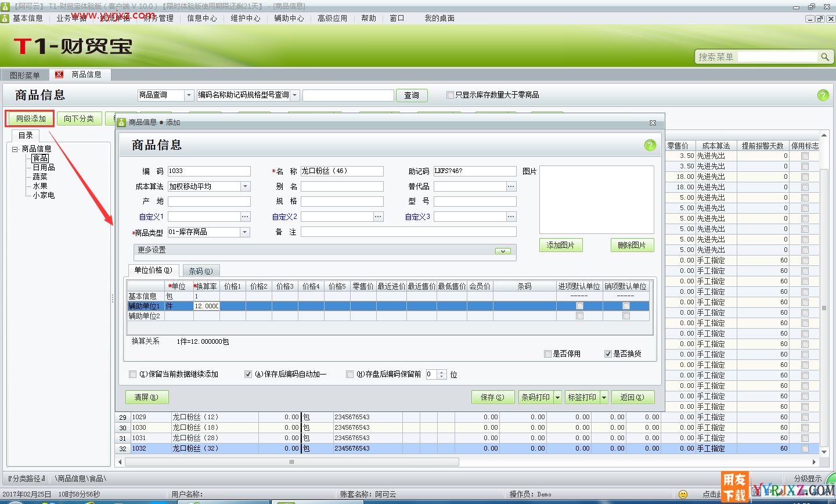836x504 pixels.
Task: Click the 名称 input field
Action: point(341,171)
